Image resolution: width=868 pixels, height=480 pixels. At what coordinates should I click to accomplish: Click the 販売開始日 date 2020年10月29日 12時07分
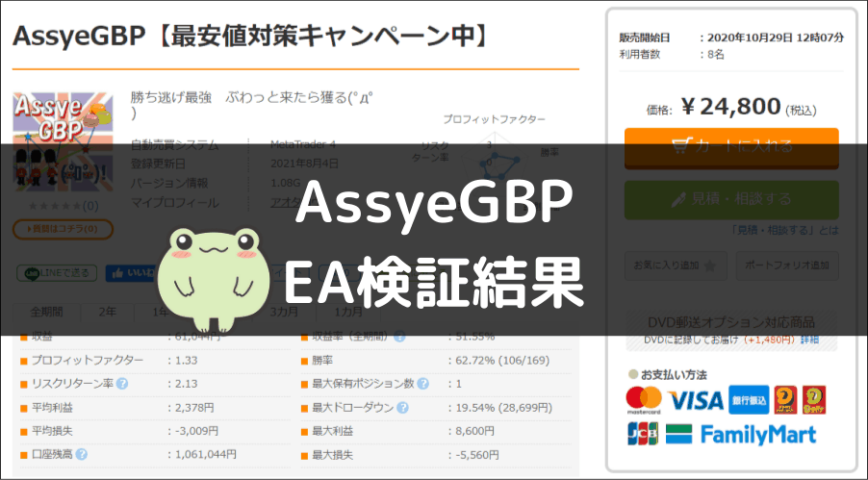tap(776, 38)
